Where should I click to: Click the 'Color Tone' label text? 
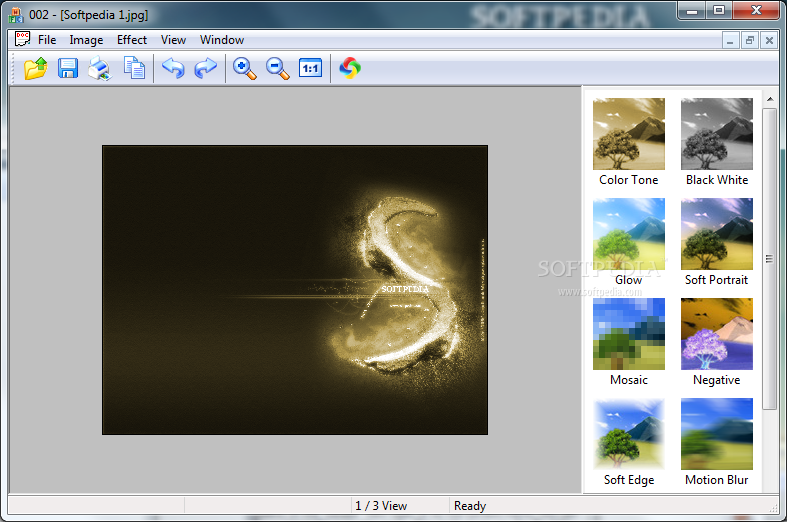point(628,180)
